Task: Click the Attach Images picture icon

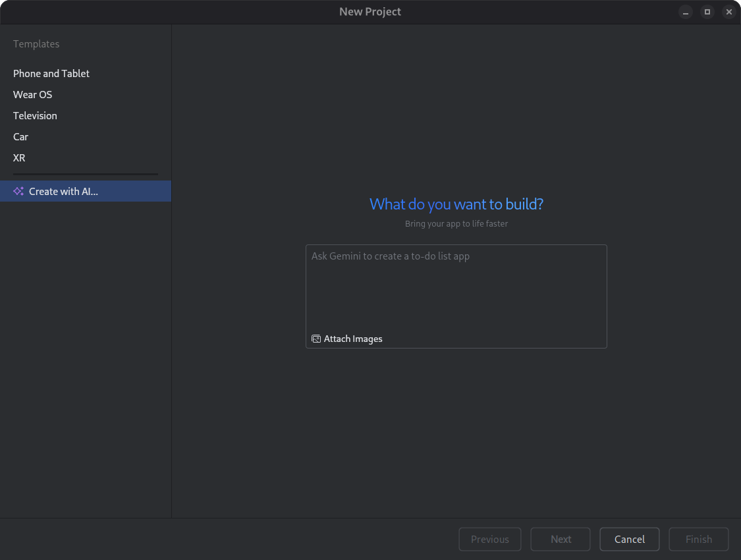Action: (x=315, y=338)
